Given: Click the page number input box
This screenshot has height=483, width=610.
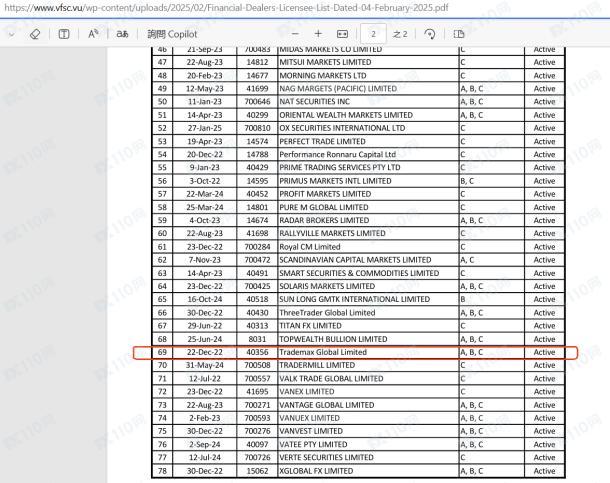Looking at the screenshot, I should click(373, 34).
